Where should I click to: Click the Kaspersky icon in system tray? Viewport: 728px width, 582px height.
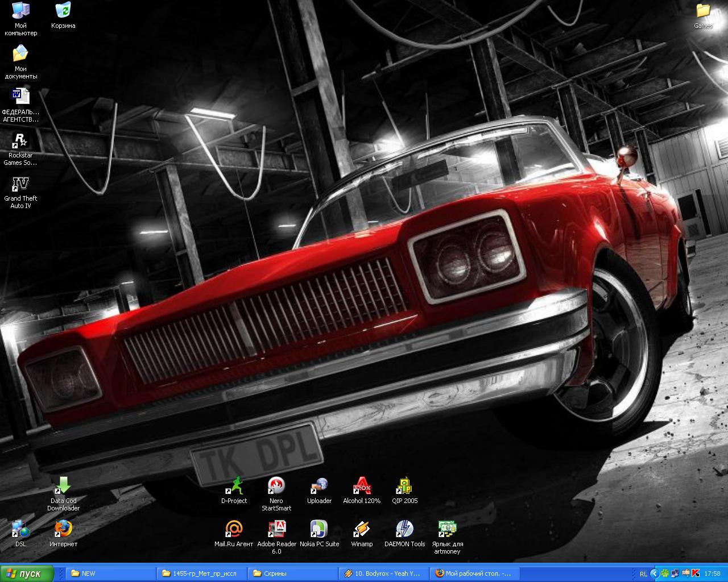[x=695, y=573]
